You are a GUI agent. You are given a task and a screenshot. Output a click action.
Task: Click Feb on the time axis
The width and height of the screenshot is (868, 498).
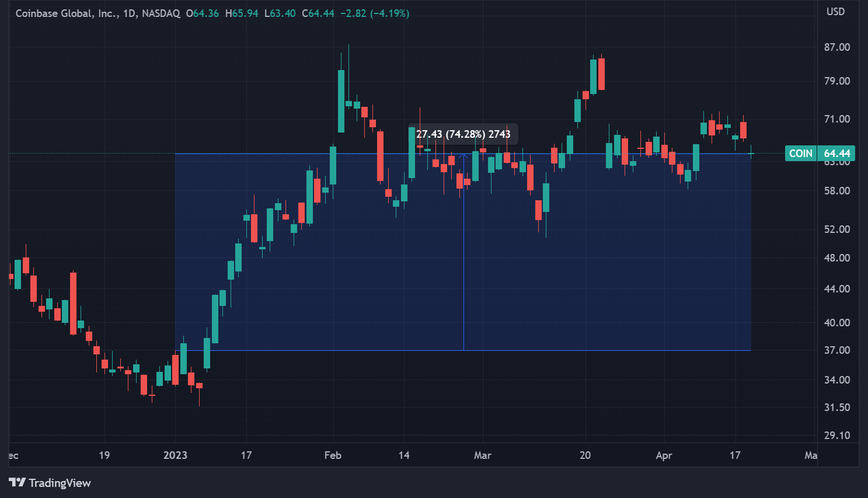click(333, 455)
